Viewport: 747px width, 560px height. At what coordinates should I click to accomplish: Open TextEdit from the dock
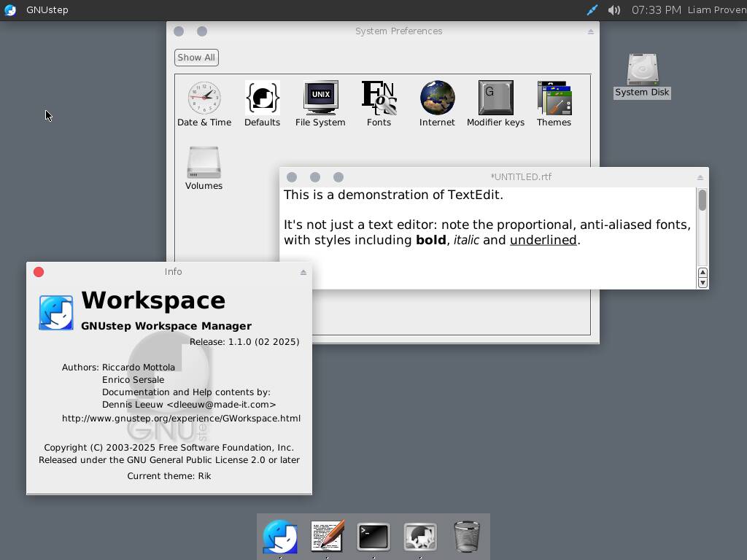tap(326, 536)
